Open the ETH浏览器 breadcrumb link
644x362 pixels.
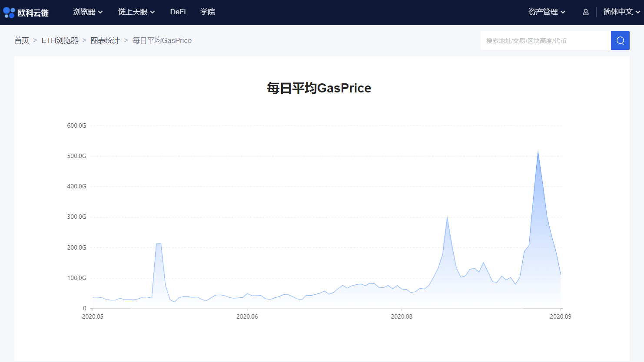[x=60, y=40]
